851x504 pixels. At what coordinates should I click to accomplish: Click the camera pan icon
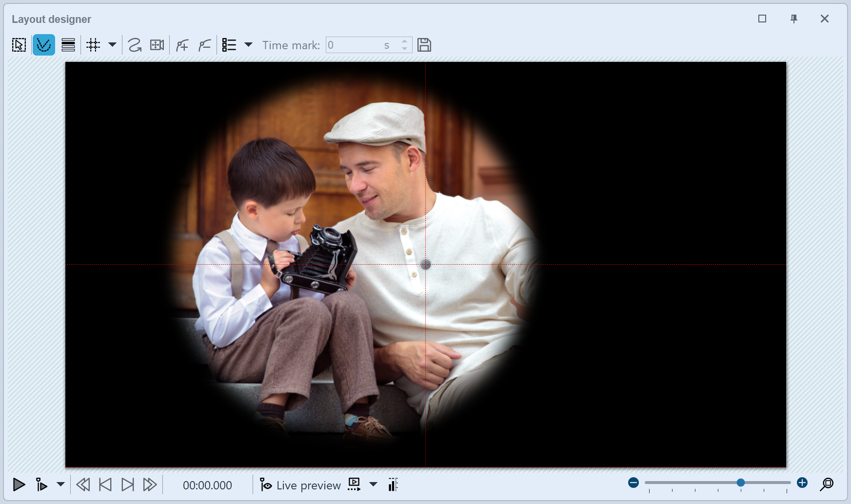[x=157, y=45]
